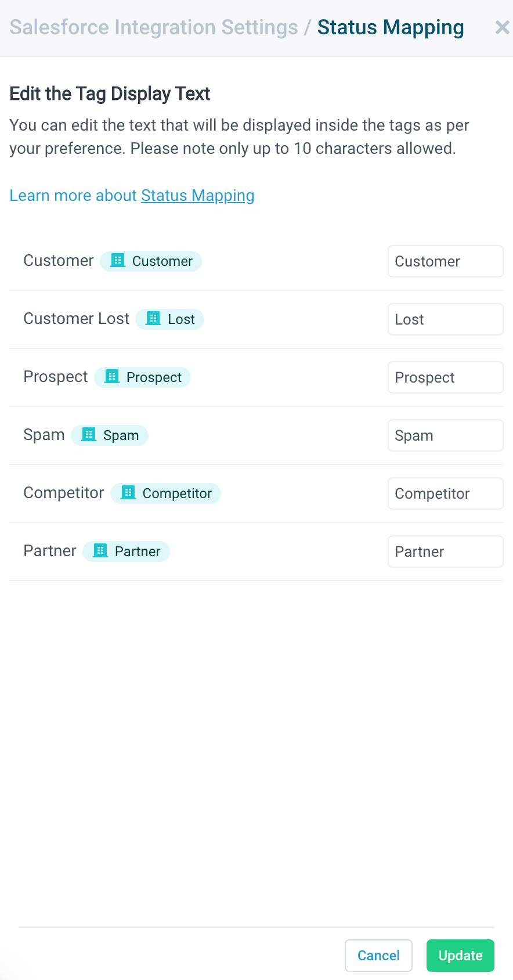This screenshot has width=513, height=980.
Task: Open the Status Mapping help link
Action: pyautogui.click(x=197, y=196)
